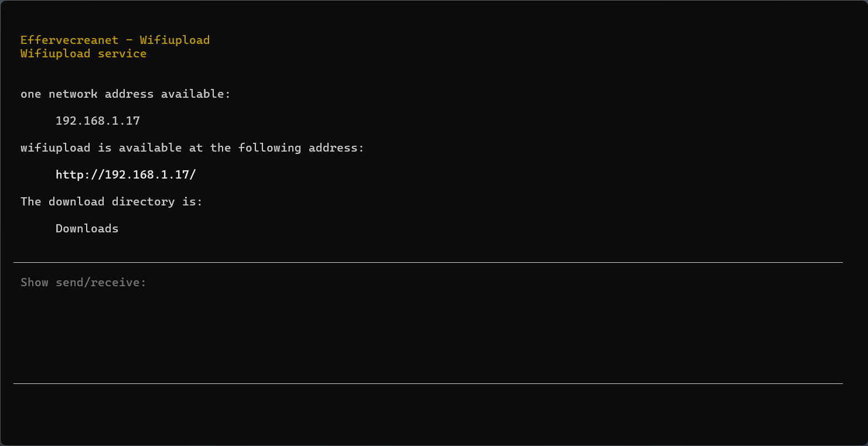The image size is (868, 446).
Task: Click 'wifiupload is available at the following address:' line
Action: pos(192,147)
